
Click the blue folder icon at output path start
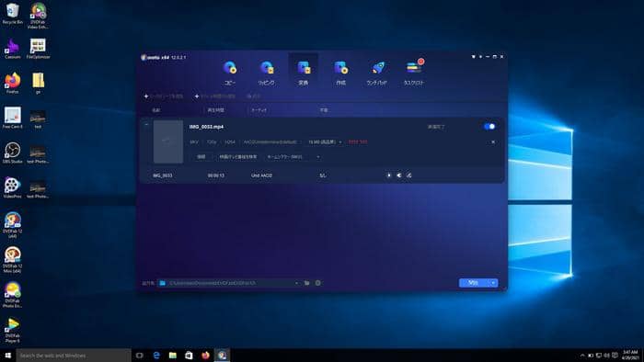pyautogui.click(x=162, y=283)
